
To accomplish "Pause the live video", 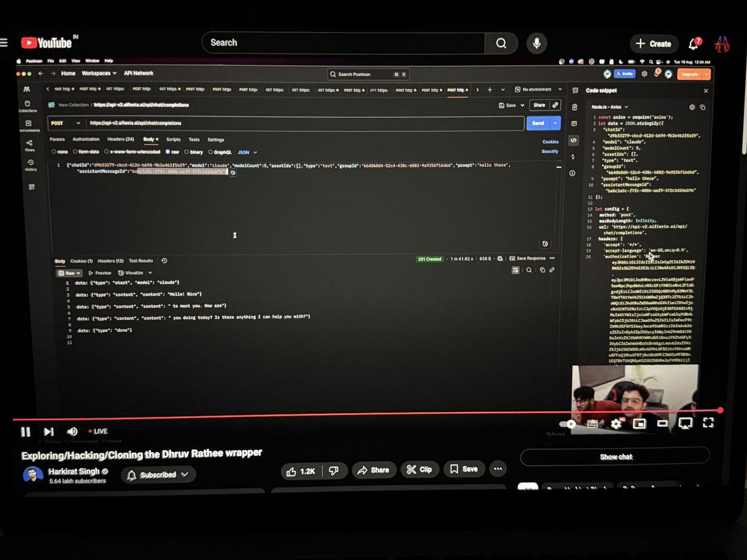I will coord(26,431).
